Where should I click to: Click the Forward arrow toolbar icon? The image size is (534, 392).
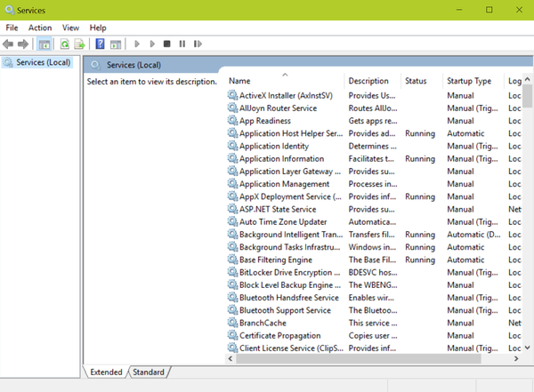(23, 44)
